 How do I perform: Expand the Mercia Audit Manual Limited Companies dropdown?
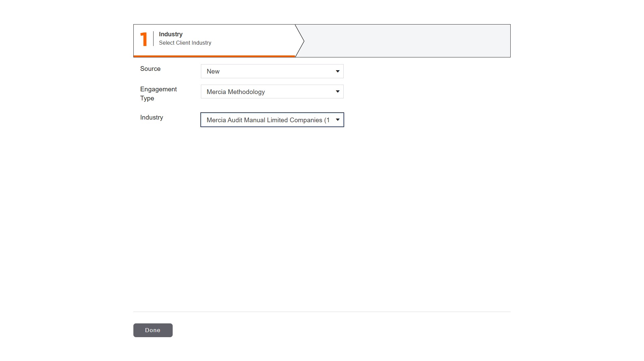pyautogui.click(x=271, y=120)
